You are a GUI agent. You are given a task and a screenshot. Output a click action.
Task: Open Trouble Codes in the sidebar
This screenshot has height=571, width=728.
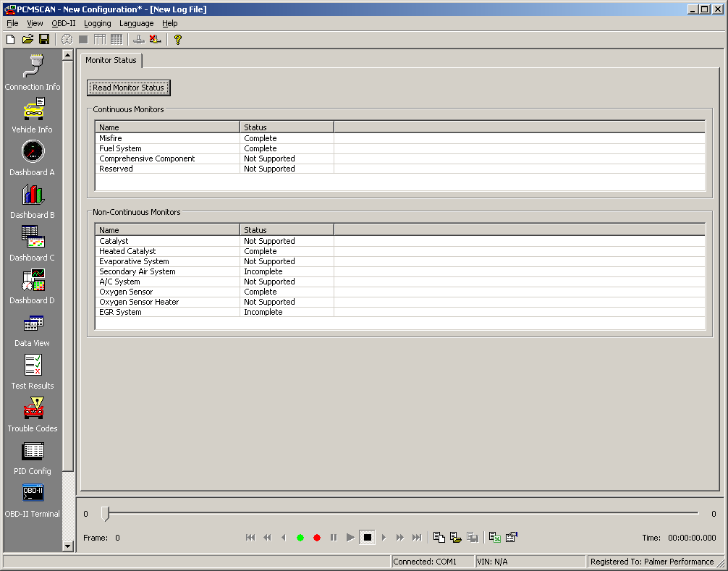[x=33, y=415]
